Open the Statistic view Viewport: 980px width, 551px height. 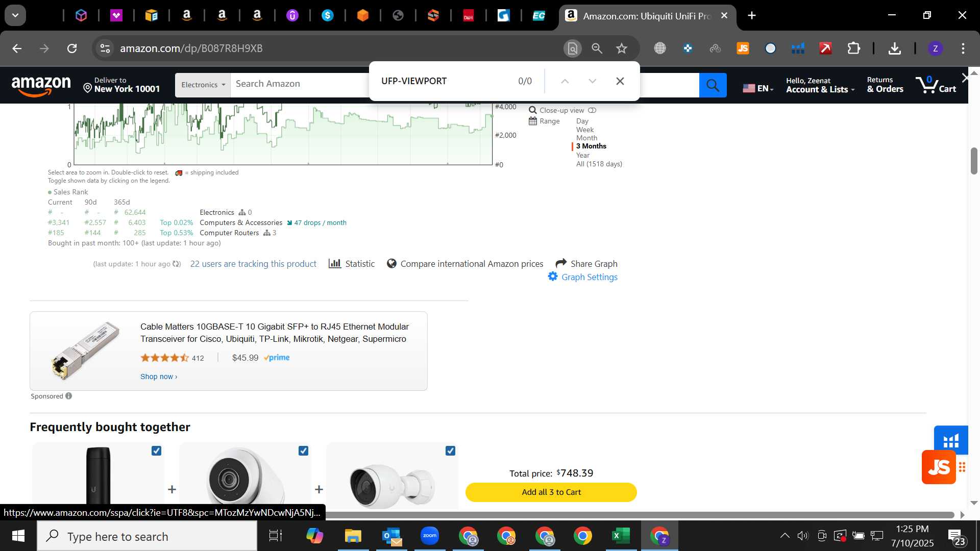click(352, 264)
